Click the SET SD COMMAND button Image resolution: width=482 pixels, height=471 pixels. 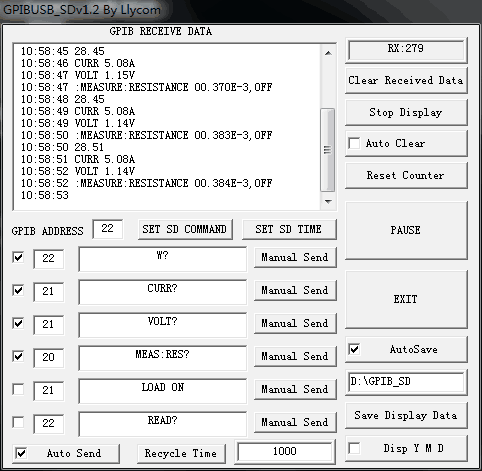coord(185,229)
